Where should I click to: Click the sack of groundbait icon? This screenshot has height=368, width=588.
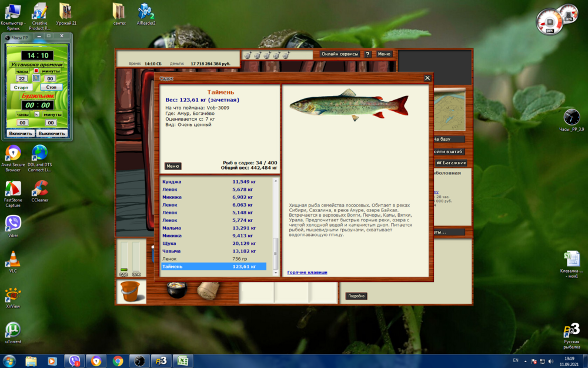click(209, 289)
